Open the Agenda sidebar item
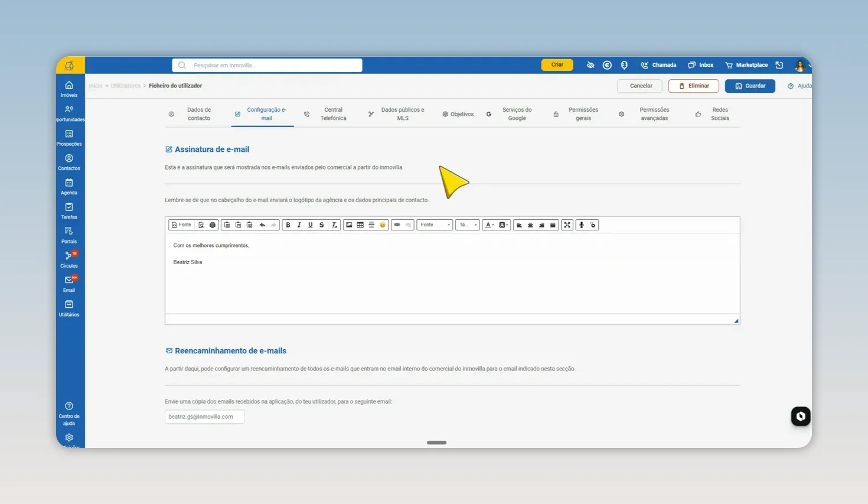The image size is (868, 504). (x=69, y=187)
